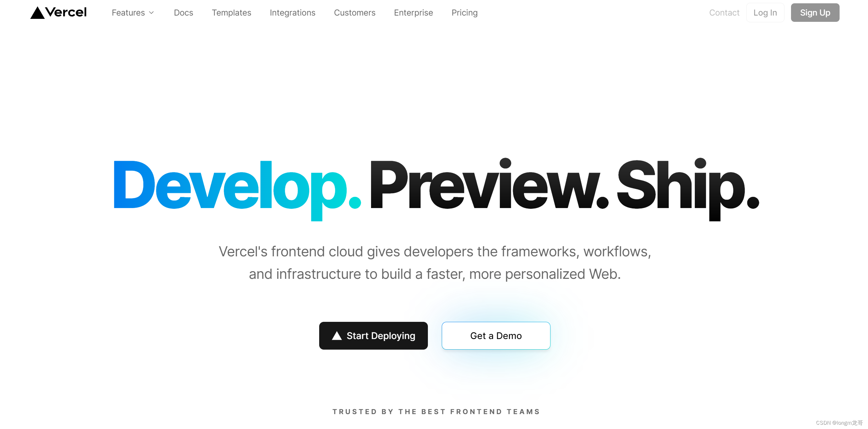Open the Sign Up page
Image resolution: width=868 pixels, height=429 pixels.
[815, 12]
